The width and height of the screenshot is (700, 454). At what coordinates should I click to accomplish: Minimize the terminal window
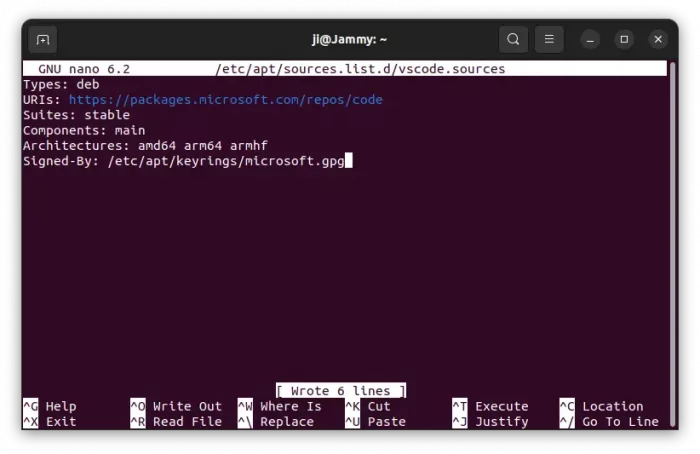coord(592,40)
